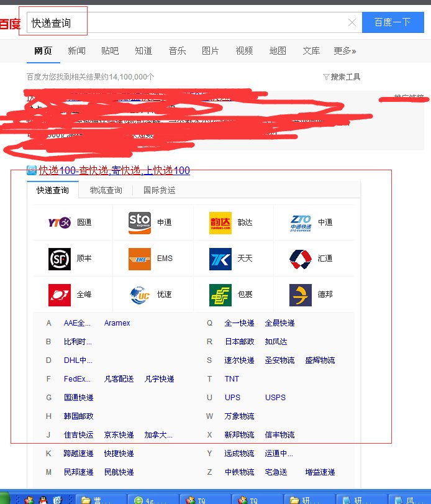Focus the search input containing 快递查询

point(194,22)
